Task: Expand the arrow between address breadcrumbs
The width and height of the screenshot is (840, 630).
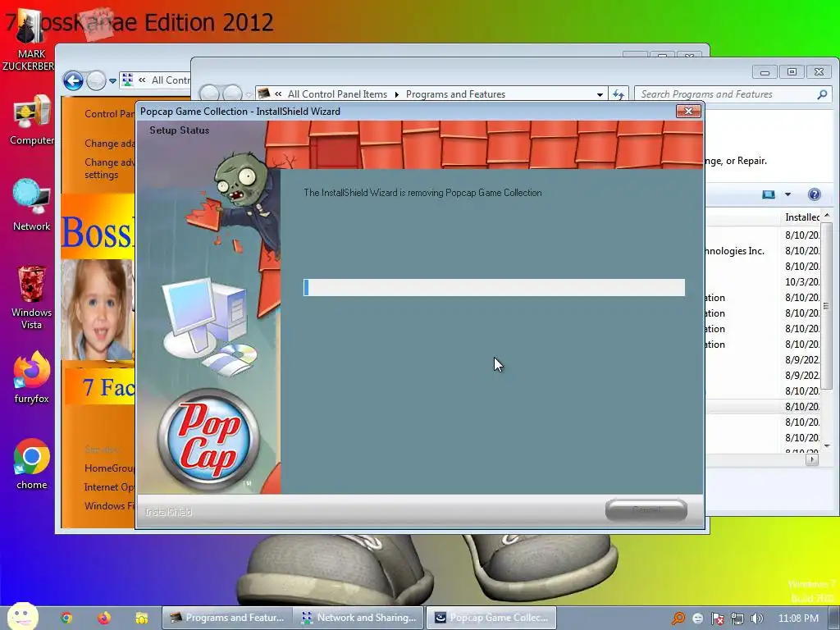Action: coord(397,94)
